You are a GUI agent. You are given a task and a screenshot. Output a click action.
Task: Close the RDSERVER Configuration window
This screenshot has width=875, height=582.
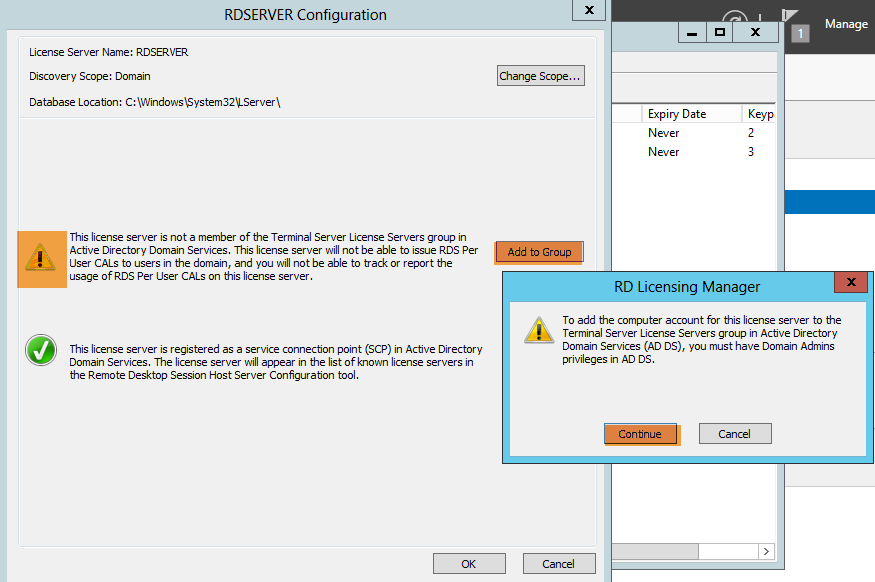(589, 10)
